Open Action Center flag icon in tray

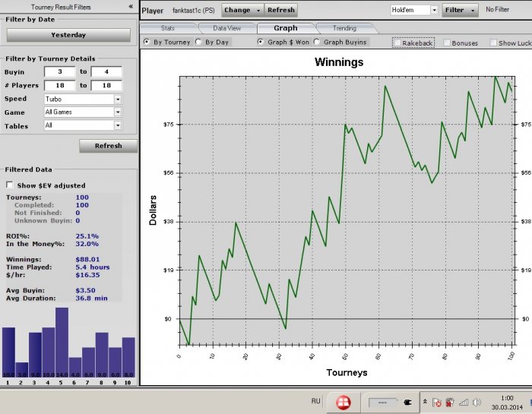pos(439,402)
